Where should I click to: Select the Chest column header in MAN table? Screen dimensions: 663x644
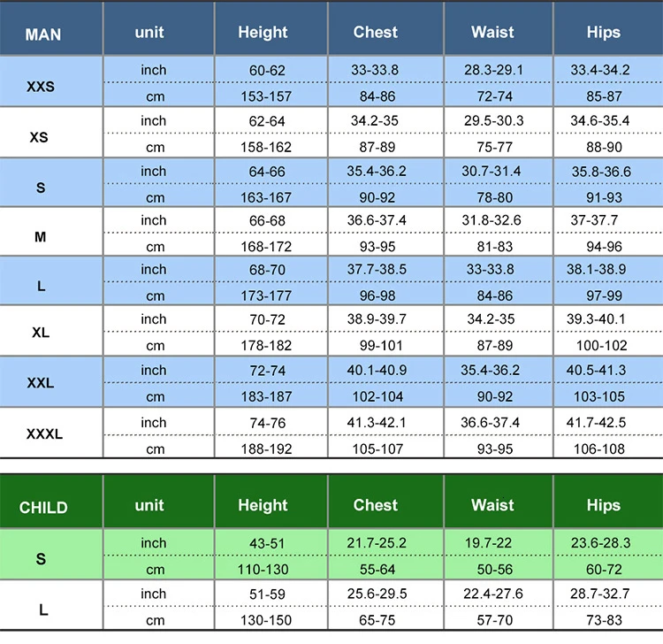click(376, 33)
